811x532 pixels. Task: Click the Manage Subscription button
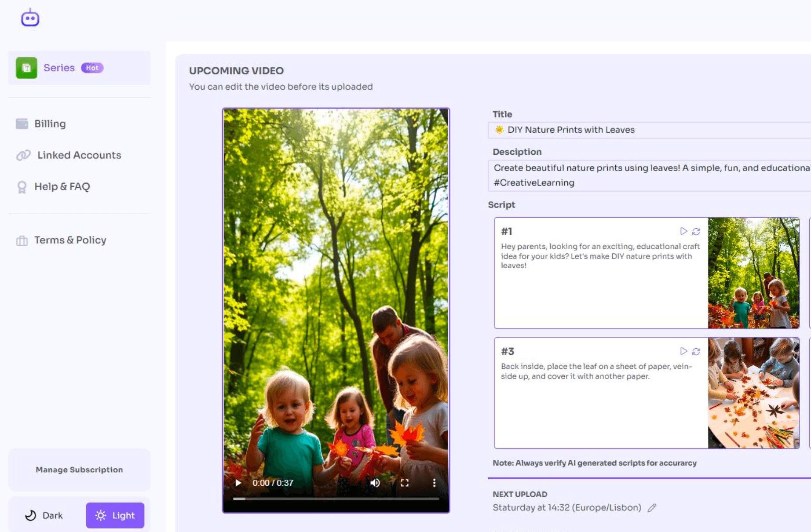pos(79,470)
